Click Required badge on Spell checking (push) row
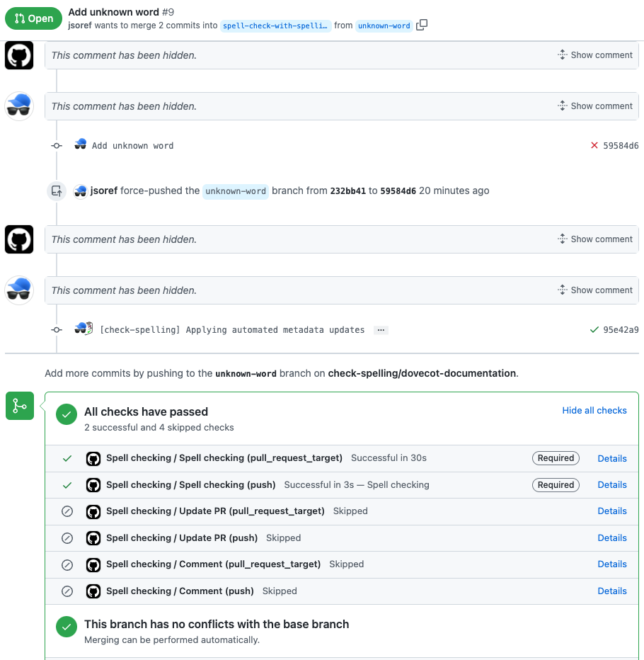Image resolution: width=644 pixels, height=660 pixels. [x=556, y=485]
